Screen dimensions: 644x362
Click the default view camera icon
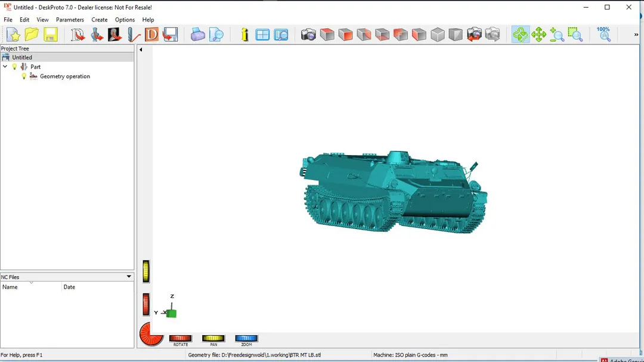[308, 35]
